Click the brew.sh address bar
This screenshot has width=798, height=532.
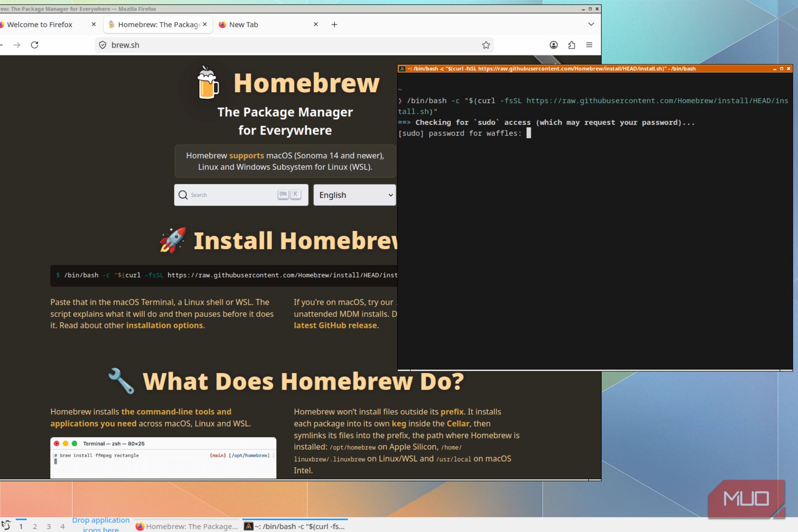click(x=294, y=45)
